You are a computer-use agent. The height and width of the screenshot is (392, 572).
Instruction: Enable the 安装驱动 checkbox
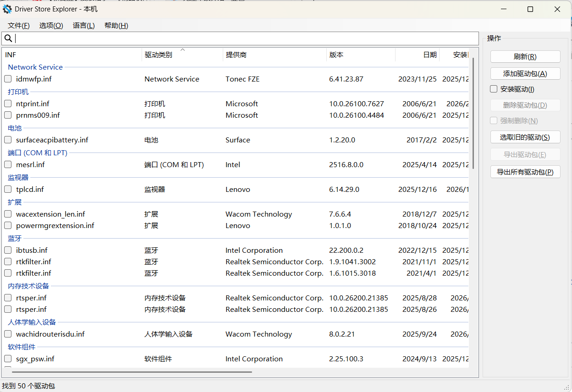494,89
